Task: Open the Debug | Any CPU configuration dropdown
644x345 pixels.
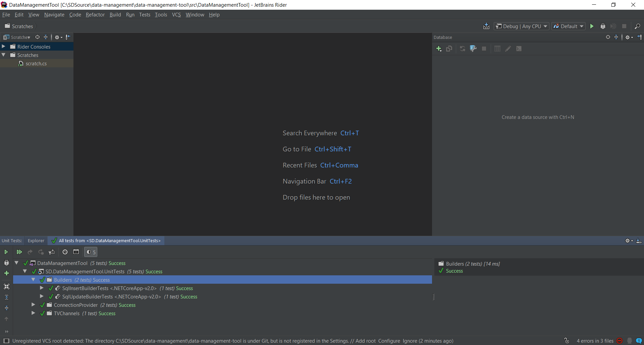Action: point(522,26)
